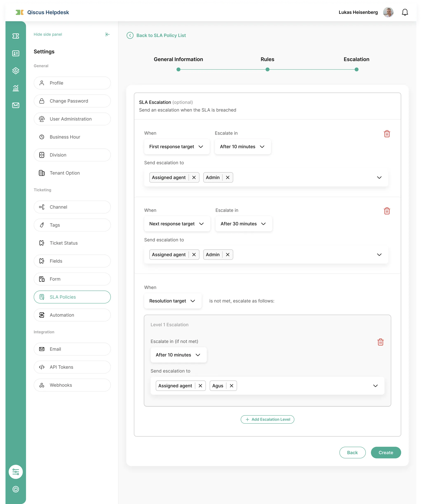Delete the First response target escalation
The width and height of the screenshot is (422, 504).
[387, 134]
